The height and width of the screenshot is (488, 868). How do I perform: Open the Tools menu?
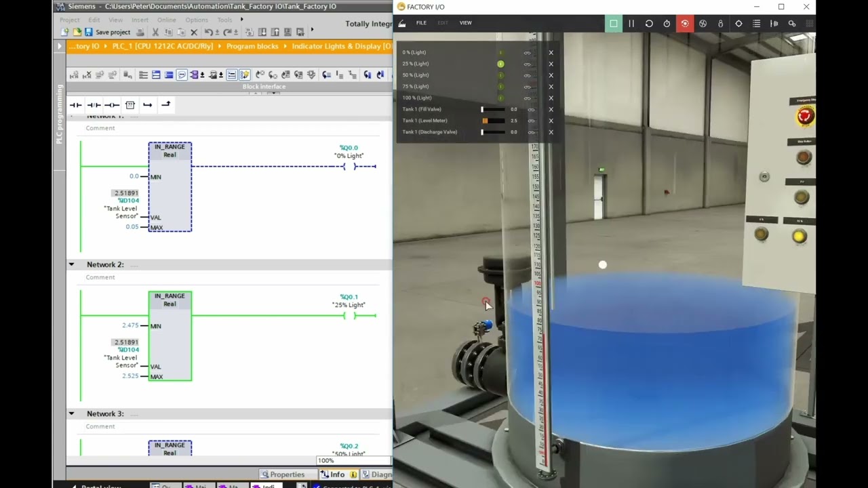tap(224, 20)
